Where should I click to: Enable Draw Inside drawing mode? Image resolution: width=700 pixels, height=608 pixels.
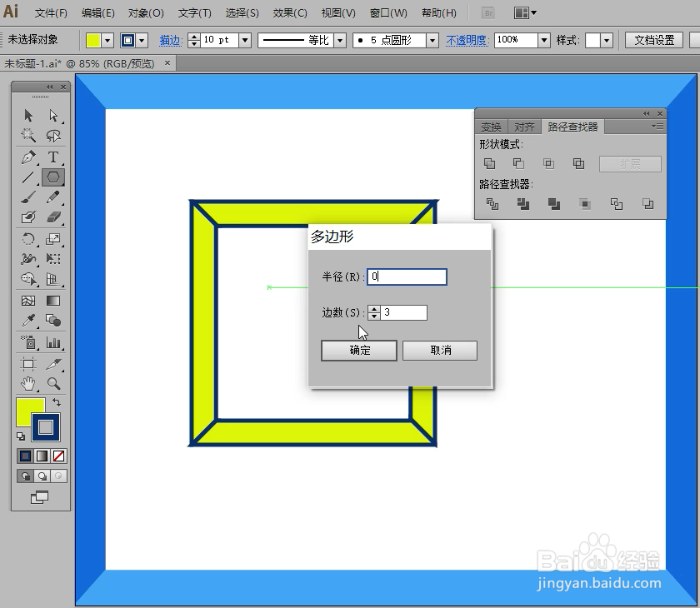57,475
